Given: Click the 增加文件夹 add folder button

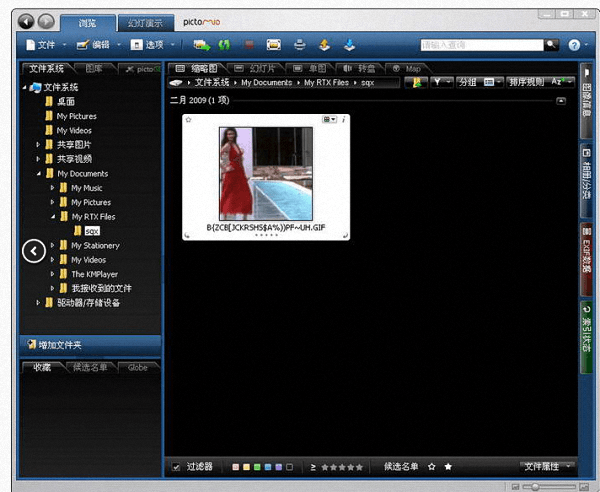Looking at the screenshot, I should tap(90, 345).
